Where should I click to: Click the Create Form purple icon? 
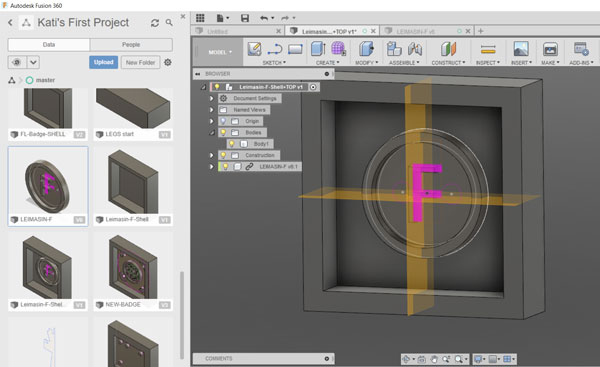[338, 49]
